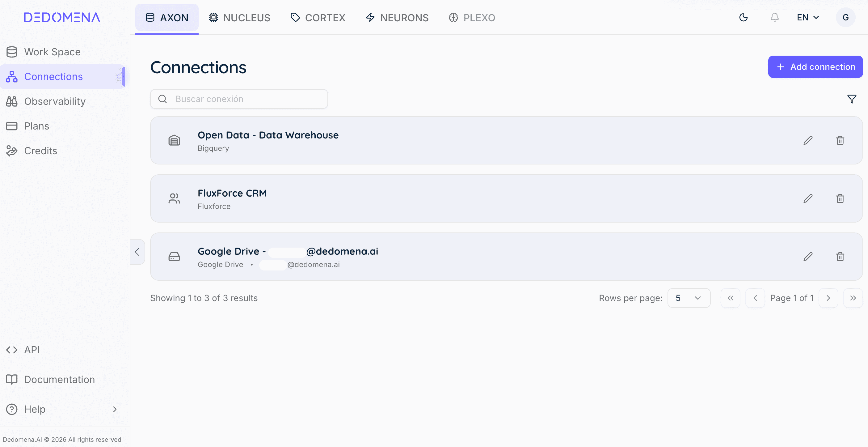Click the PLEXO tab brain icon
Image resolution: width=868 pixels, height=447 pixels.
453,17
